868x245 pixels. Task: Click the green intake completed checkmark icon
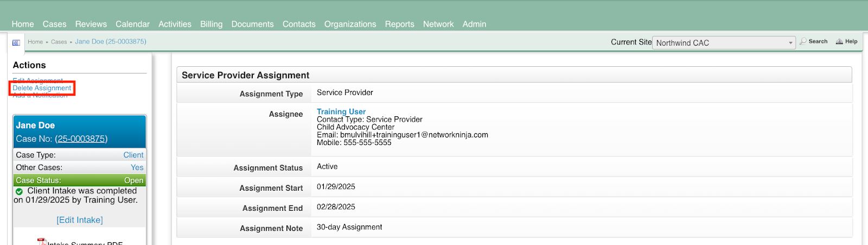point(19,191)
